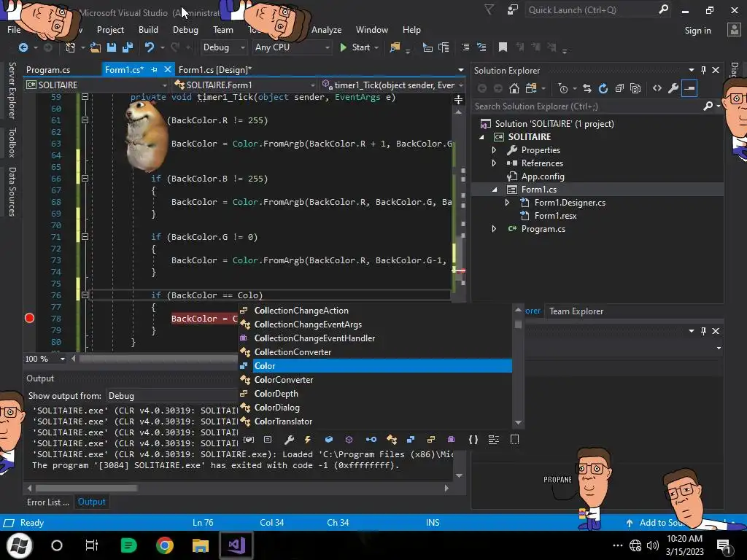This screenshot has width=747, height=560.
Task: Refresh Solution Explorer with the Refresh icon
Action: (603, 88)
